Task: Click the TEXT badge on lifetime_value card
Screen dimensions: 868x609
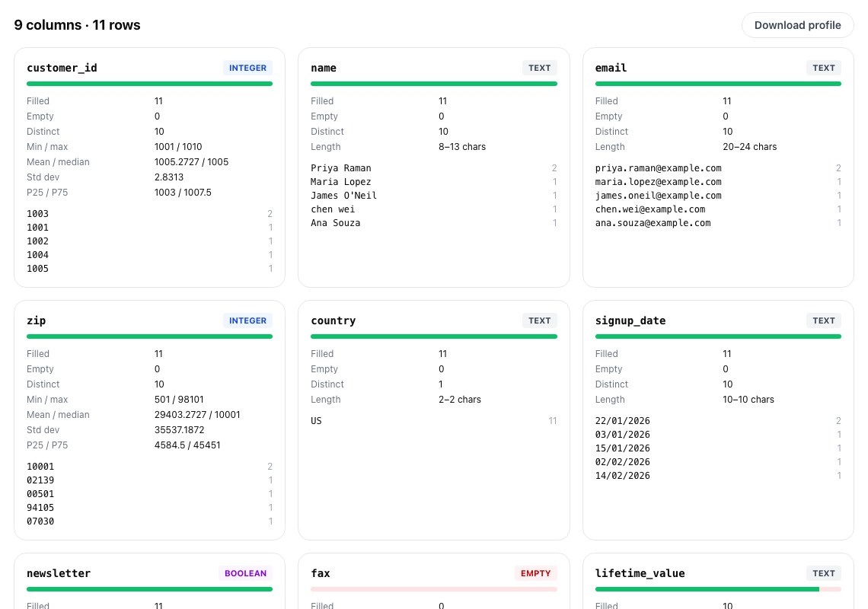Action: point(824,573)
